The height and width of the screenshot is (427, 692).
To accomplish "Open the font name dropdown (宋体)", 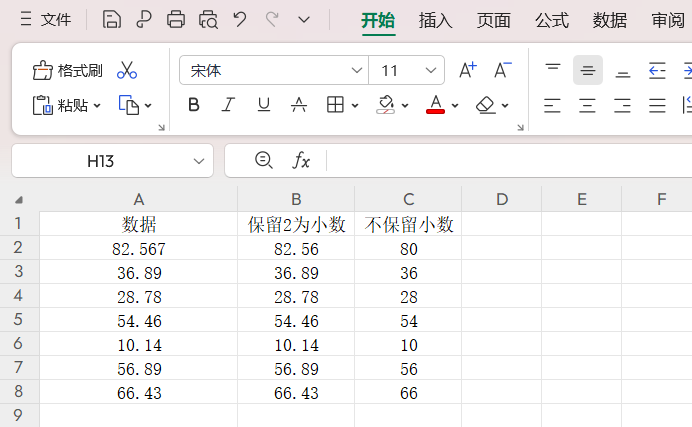I will click(357, 70).
